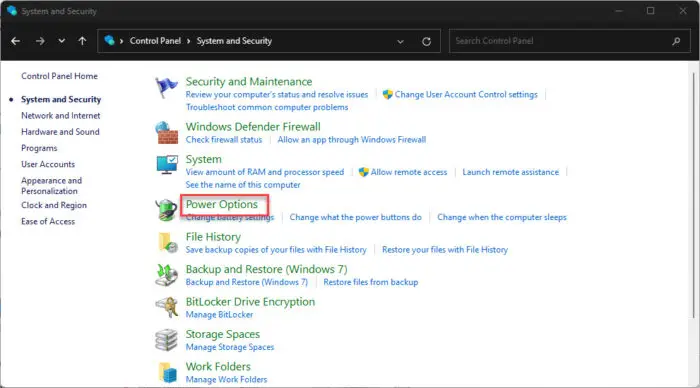Viewport: 700px width, 388px height.
Task: Select Control Panel Home in sidebar
Action: pyautogui.click(x=59, y=76)
